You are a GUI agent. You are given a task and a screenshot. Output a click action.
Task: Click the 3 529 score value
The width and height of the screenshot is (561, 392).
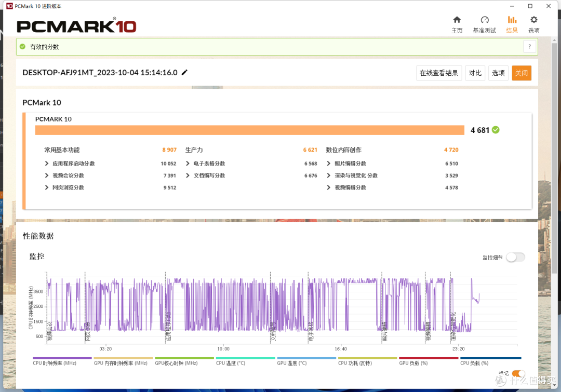pos(451,175)
